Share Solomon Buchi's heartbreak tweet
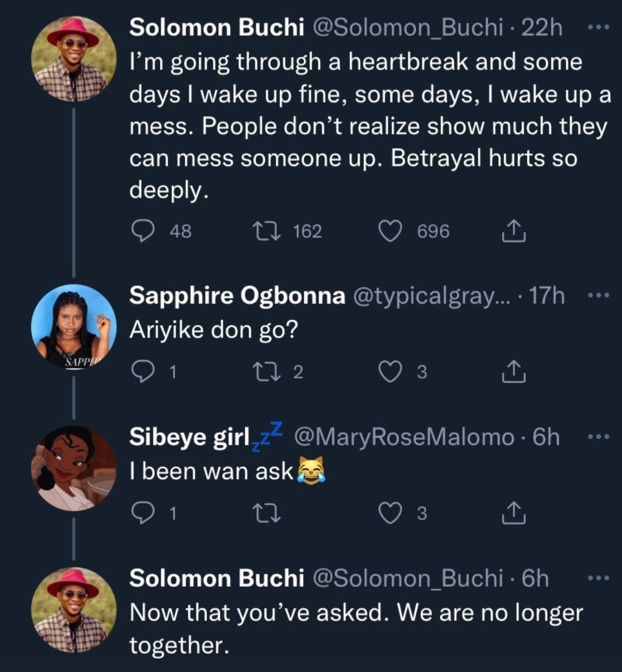 [x=514, y=231]
